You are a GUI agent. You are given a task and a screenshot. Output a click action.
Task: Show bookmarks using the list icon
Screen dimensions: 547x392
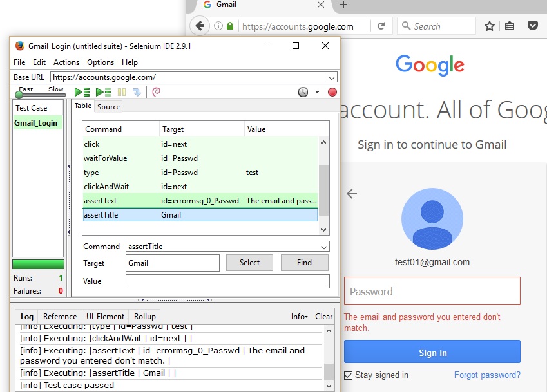pyautogui.click(x=510, y=26)
